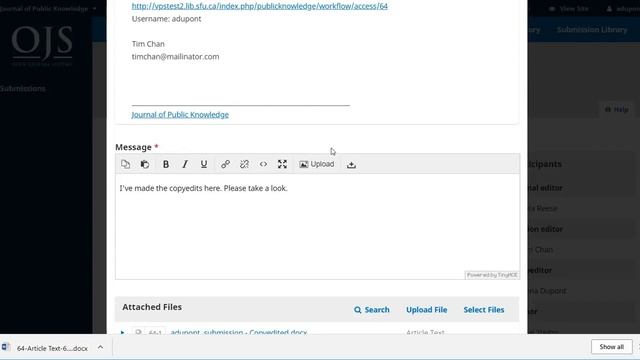Switch message editor to fullscreen
The width and height of the screenshot is (640, 360).
282,164
